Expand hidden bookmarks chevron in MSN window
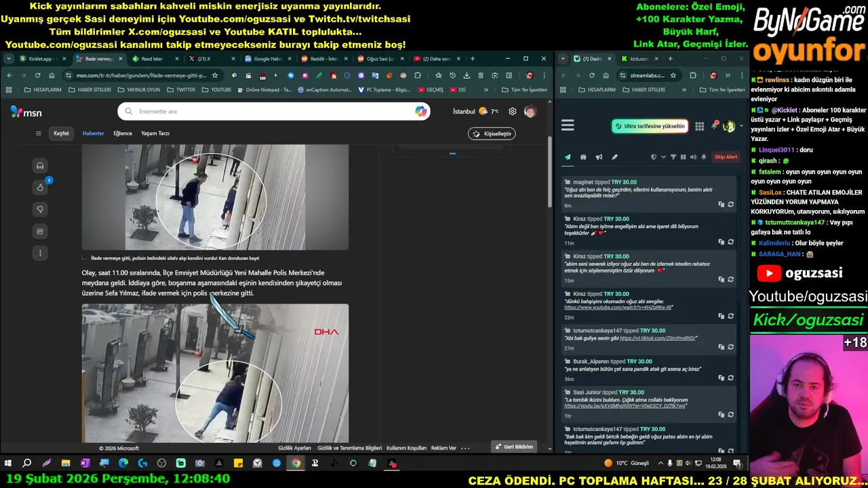The height and width of the screenshot is (488, 868). point(486,89)
